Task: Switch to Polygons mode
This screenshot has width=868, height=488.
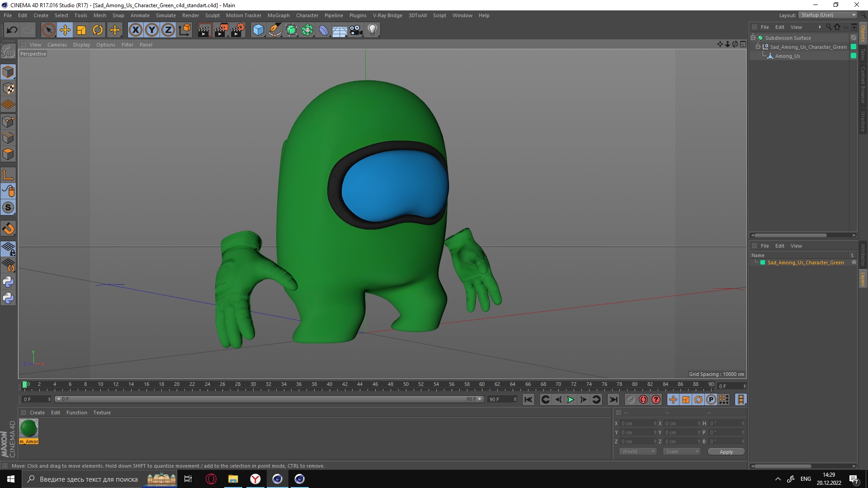Action: pos(8,154)
